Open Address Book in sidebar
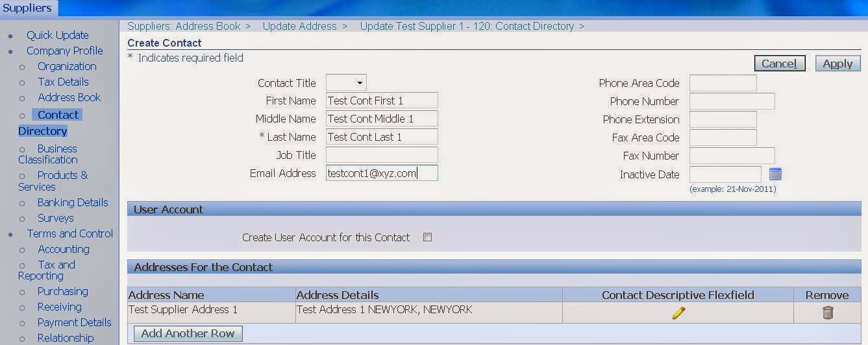The width and height of the screenshot is (868, 345). click(69, 97)
